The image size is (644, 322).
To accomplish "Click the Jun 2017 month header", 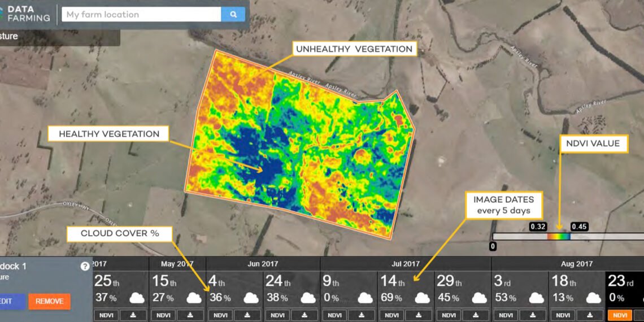I will [263, 264].
